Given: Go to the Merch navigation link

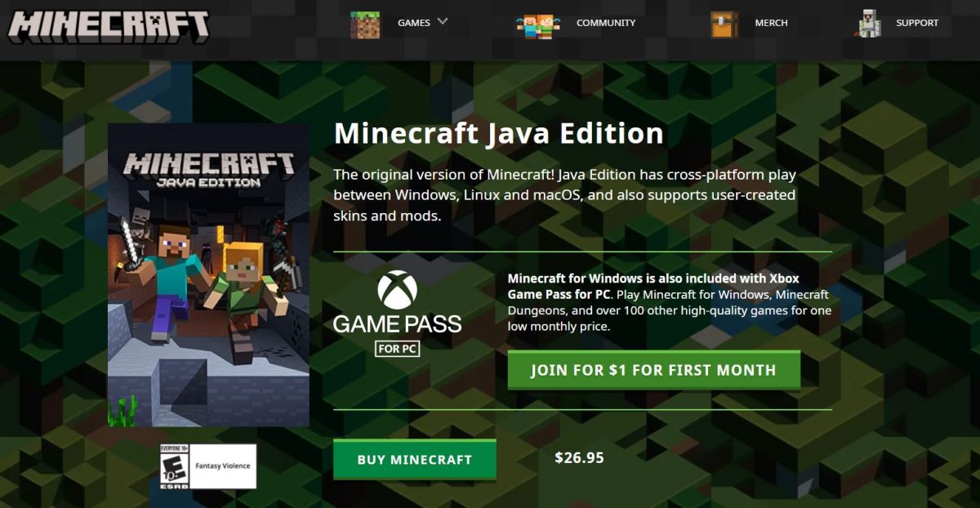Looking at the screenshot, I should pos(771,23).
